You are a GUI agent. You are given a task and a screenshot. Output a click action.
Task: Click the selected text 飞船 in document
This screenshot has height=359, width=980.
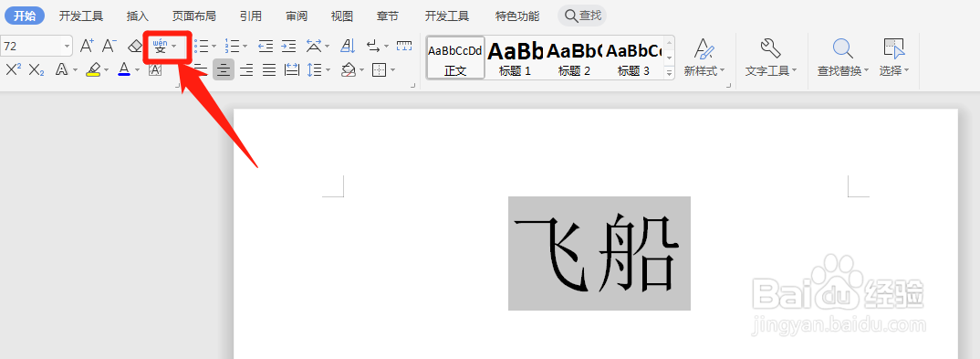pyautogui.click(x=599, y=253)
